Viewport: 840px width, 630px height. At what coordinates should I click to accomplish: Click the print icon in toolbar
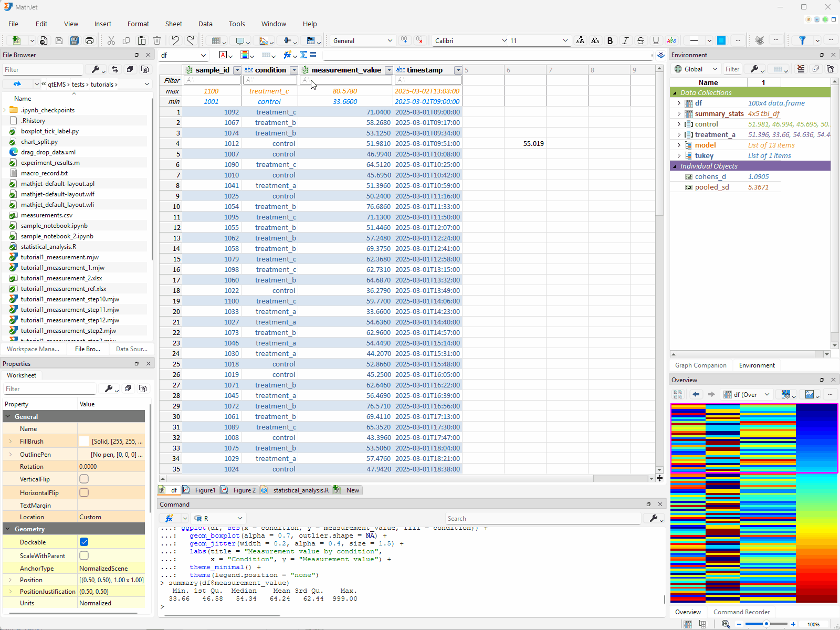pyautogui.click(x=90, y=40)
